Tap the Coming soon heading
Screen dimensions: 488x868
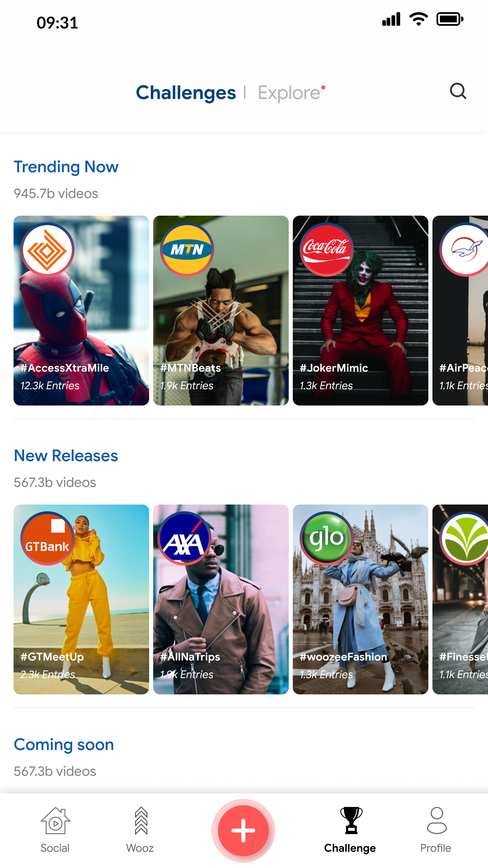[x=64, y=745]
